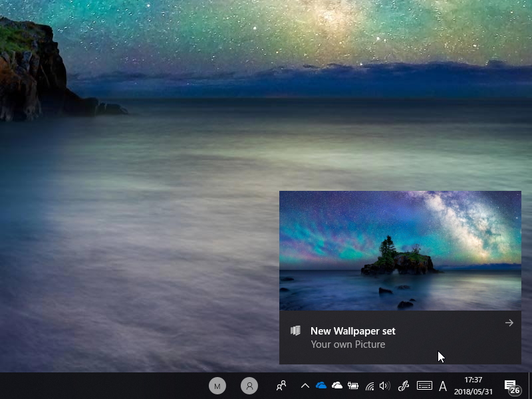Open the white OneDrive cloud tray icon
The width and height of the screenshot is (532, 399).
tap(336, 386)
